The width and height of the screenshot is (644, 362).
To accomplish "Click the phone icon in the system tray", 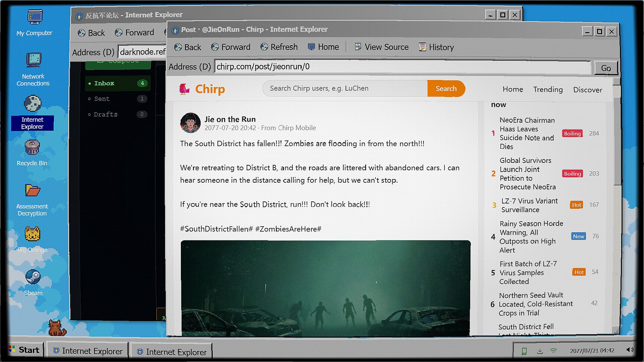I will coord(524,351).
